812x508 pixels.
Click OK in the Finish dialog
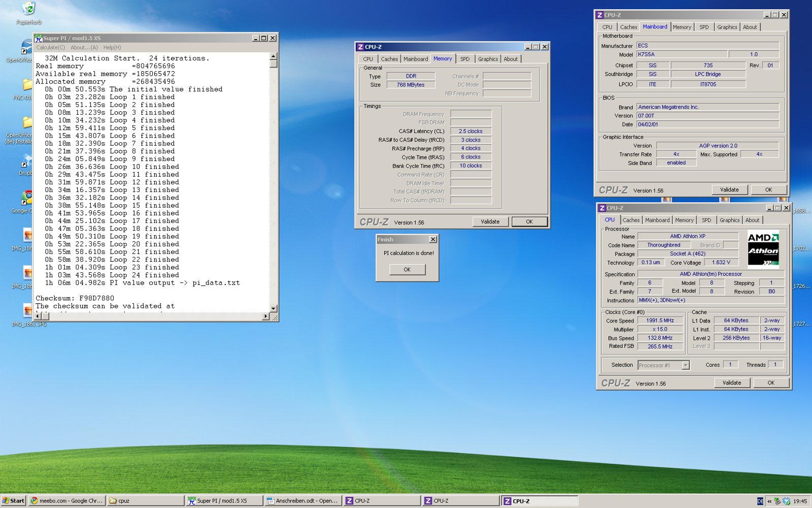click(407, 270)
